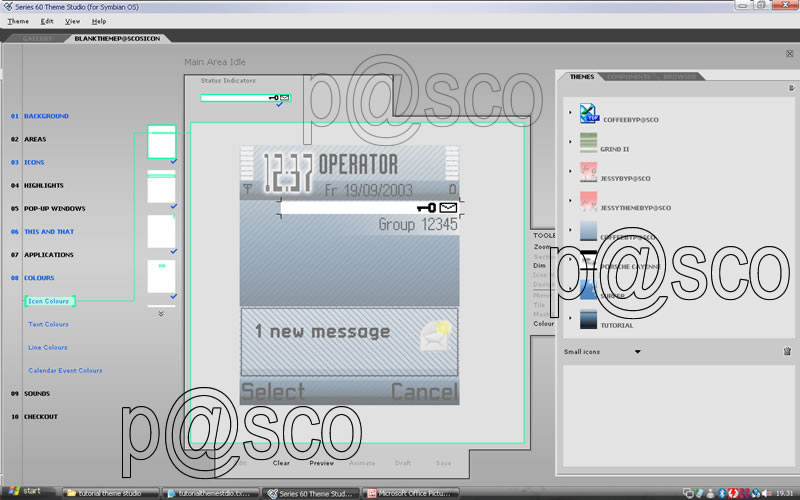Click the key lock icon in phone preview
The width and height of the screenshot is (800, 500).
tap(427, 208)
